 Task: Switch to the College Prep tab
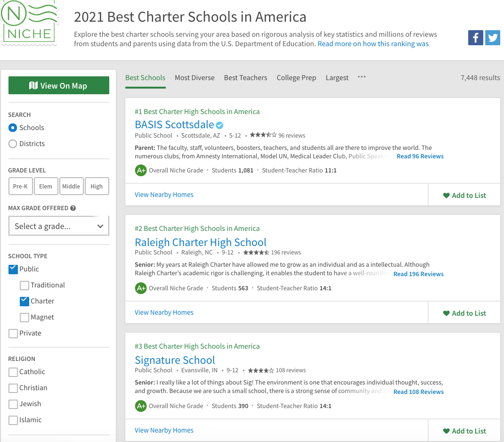point(296,78)
